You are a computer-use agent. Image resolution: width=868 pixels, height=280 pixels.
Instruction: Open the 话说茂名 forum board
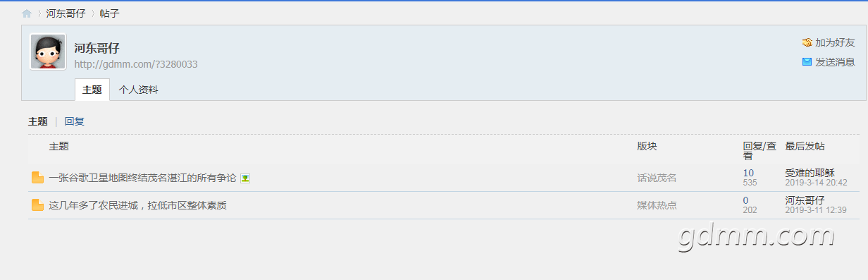(x=657, y=178)
